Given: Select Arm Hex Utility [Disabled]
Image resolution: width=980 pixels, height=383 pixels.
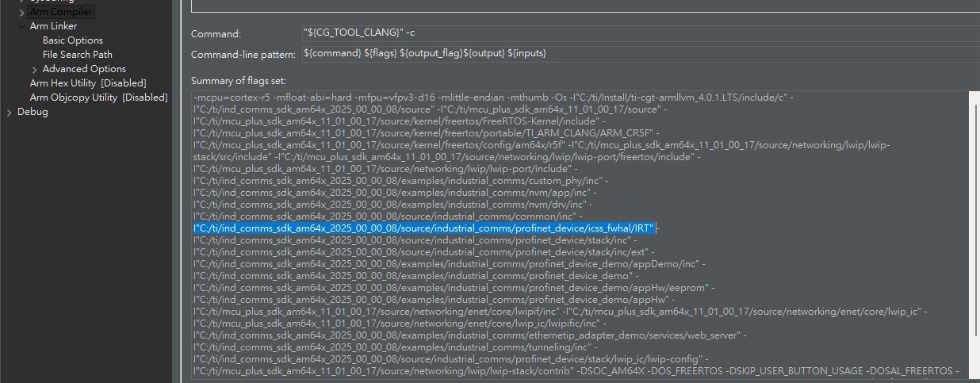Looking at the screenshot, I should coord(88,83).
